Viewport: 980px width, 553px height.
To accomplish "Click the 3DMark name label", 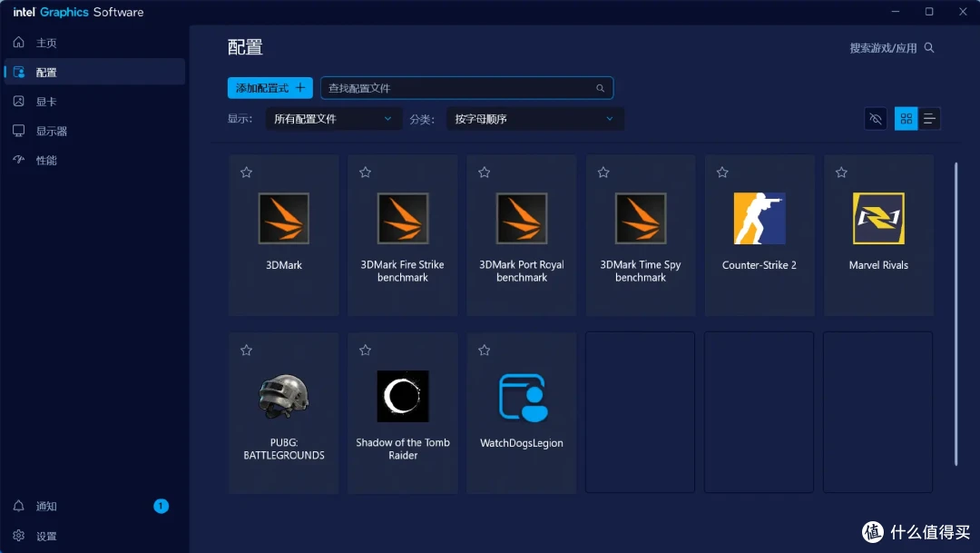I will click(x=284, y=265).
